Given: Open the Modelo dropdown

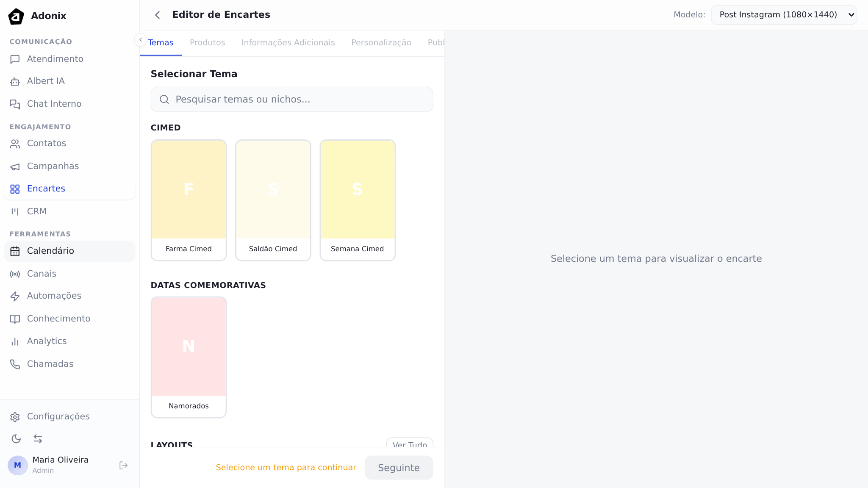Looking at the screenshot, I should 784,15.
